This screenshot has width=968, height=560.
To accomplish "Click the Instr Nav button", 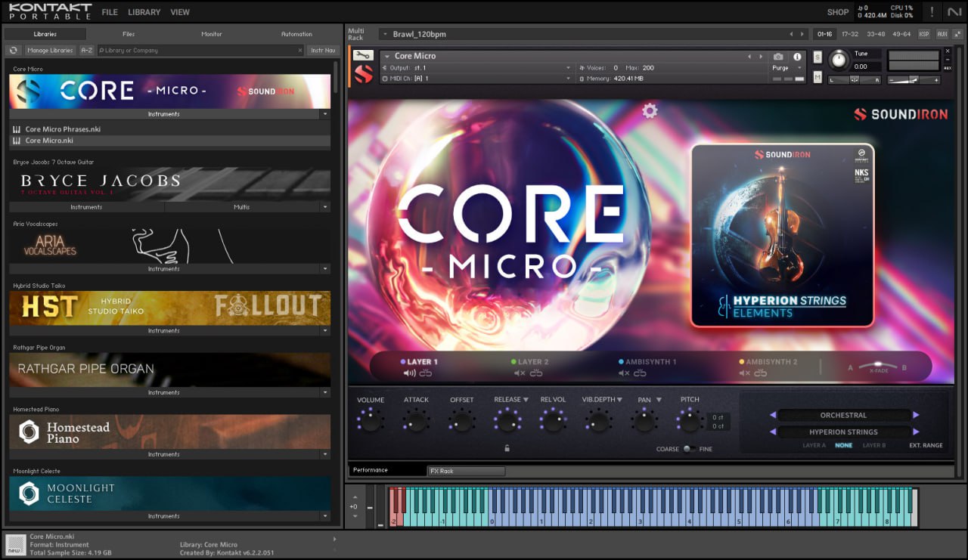I will 323,51.
